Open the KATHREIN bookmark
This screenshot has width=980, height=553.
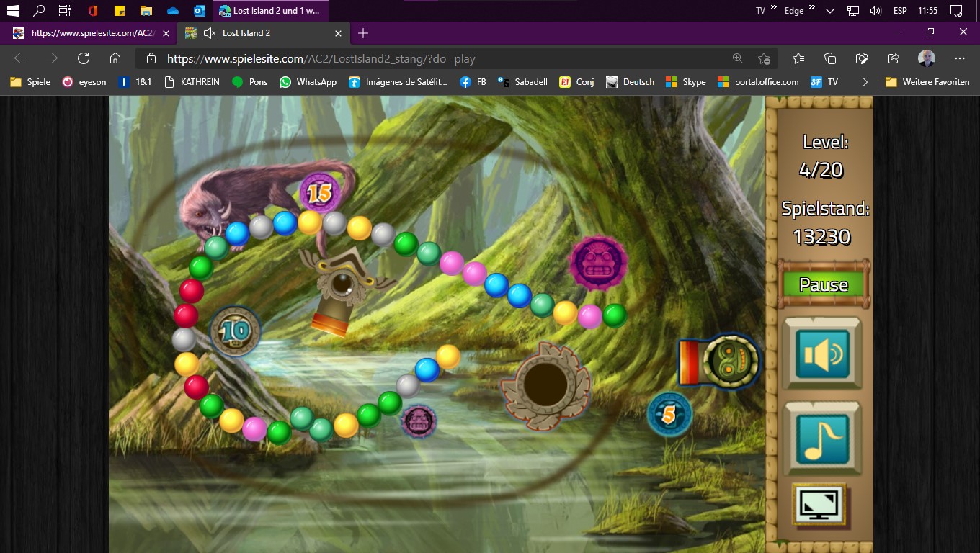(x=192, y=82)
